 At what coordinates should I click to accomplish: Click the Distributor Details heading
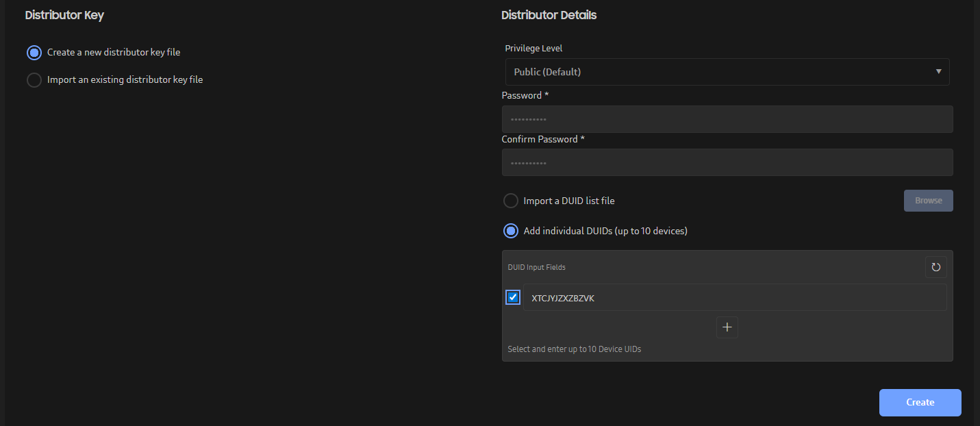[x=549, y=15]
